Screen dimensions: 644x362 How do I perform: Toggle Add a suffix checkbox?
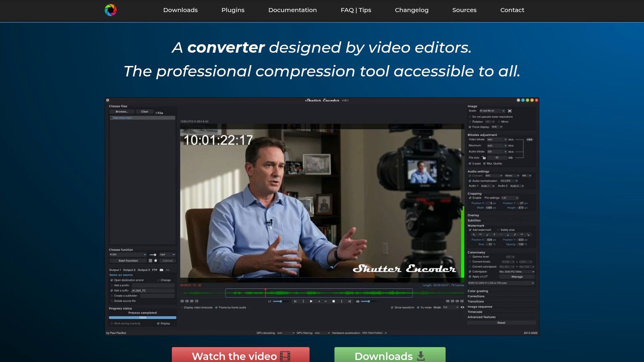coord(111,290)
